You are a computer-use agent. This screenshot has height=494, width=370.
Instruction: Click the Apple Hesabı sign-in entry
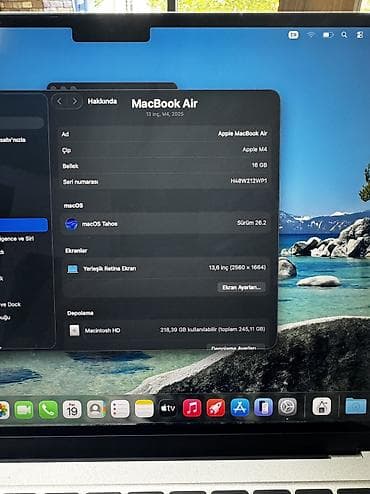(13, 139)
